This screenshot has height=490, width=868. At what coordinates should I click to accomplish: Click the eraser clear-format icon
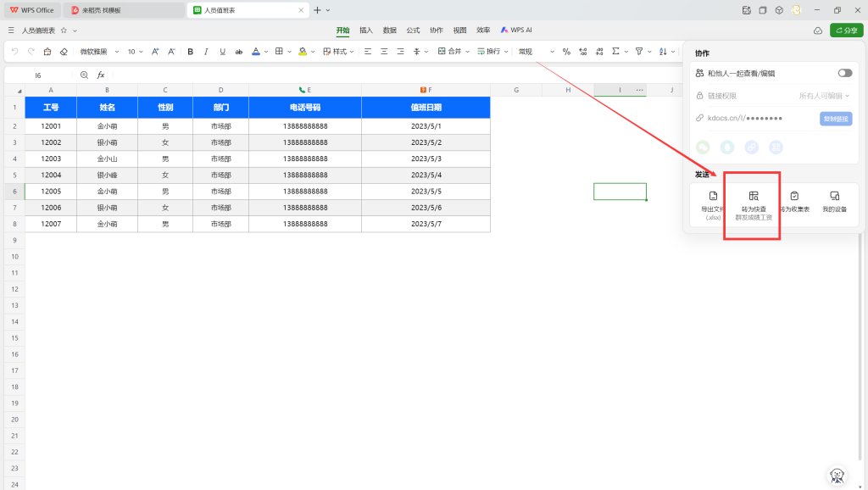coord(64,52)
